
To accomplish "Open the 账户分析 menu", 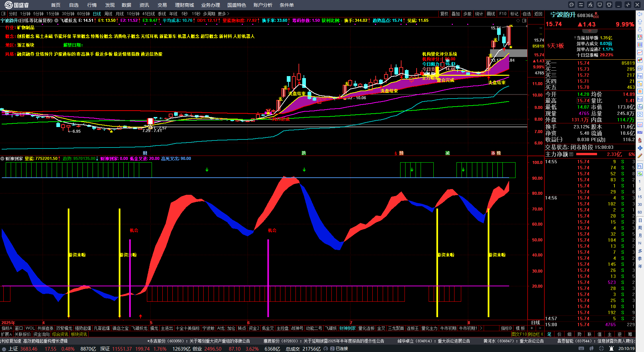I will pos(263,5).
